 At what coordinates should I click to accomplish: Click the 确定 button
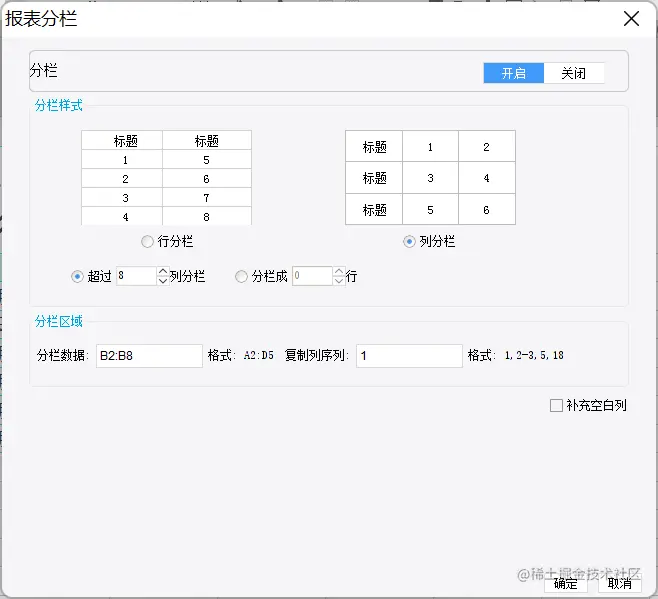click(x=566, y=583)
